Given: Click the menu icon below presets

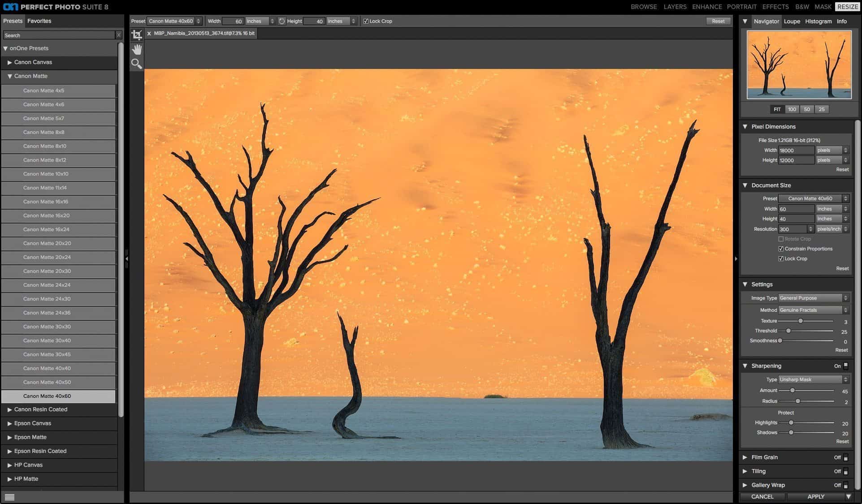Looking at the screenshot, I should pyautogui.click(x=9, y=497).
